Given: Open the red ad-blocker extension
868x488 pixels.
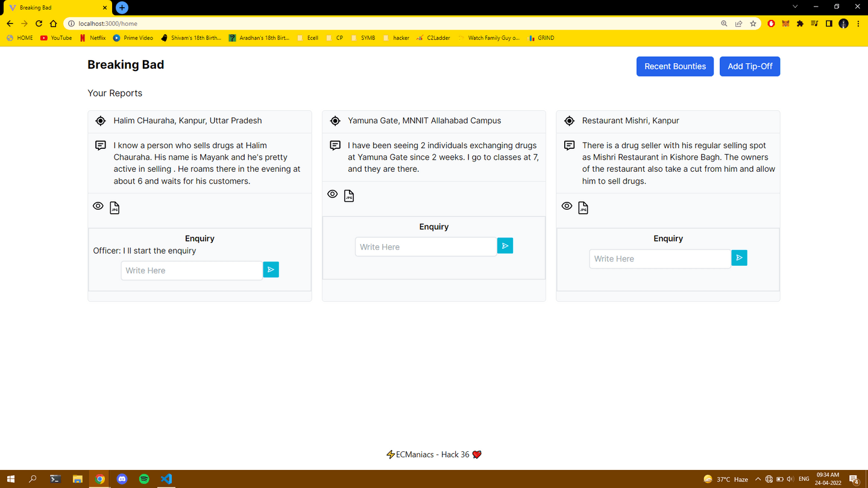Looking at the screenshot, I should [x=771, y=23].
